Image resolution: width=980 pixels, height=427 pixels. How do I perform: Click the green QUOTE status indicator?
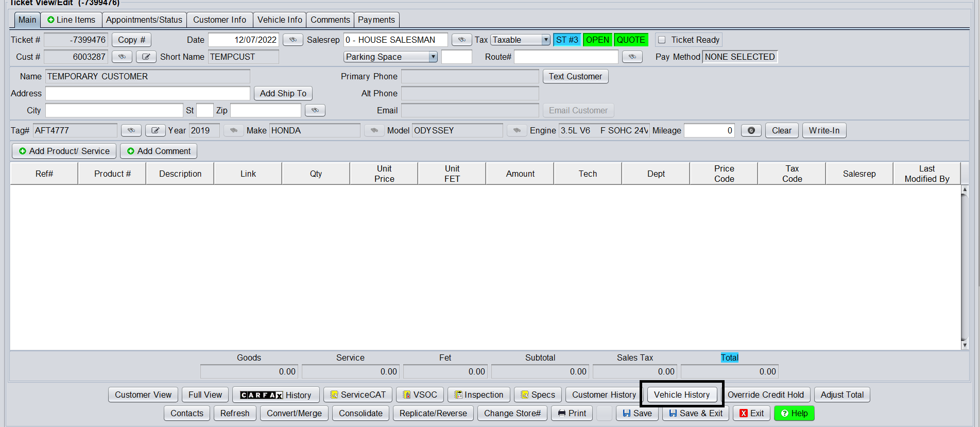(630, 40)
